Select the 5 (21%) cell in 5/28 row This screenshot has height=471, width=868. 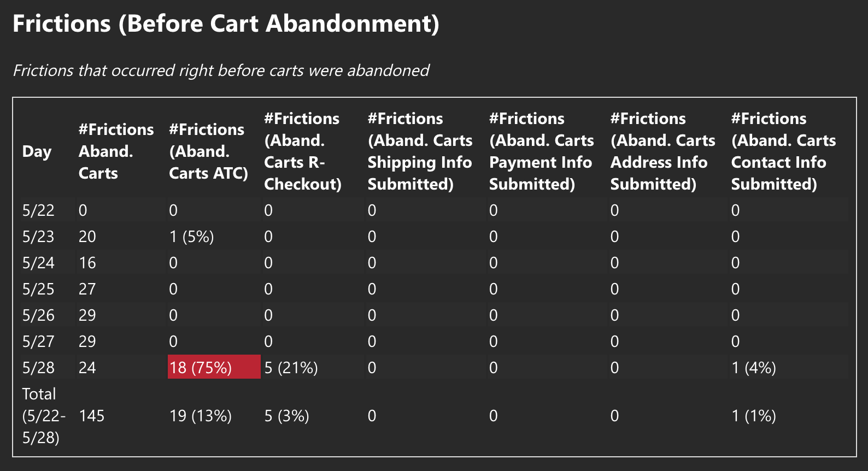click(x=291, y=368)
